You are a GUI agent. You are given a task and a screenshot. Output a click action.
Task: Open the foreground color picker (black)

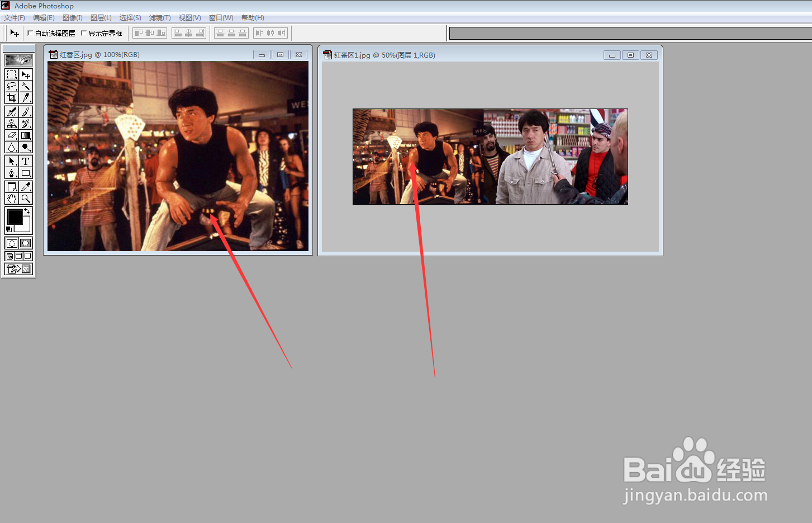14,216
